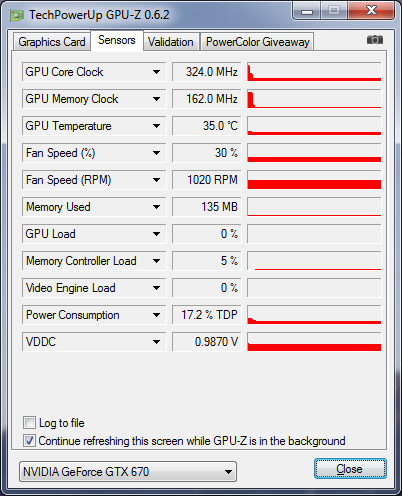Viewport: 402px width, 496px height.
Task: Click the GPU Core Clock history graph
Action: point(314,72)
